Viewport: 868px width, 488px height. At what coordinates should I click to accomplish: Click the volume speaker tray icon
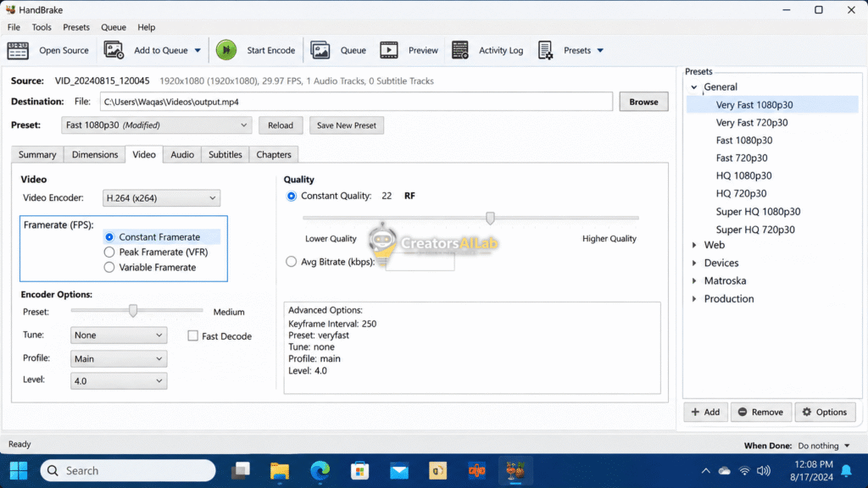764,471
